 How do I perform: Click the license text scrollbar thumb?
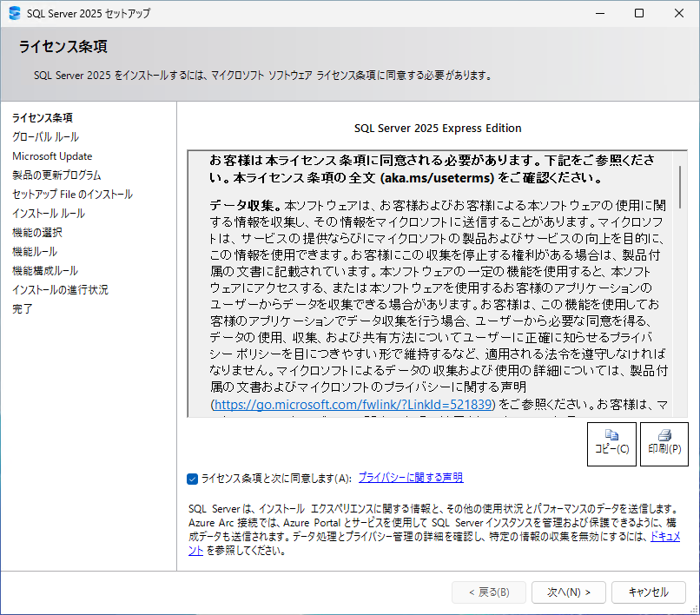[x=680, y=187]
